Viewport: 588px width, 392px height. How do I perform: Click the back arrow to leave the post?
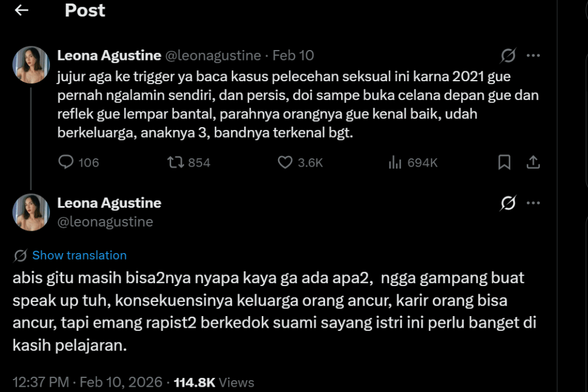click(21, 10)
